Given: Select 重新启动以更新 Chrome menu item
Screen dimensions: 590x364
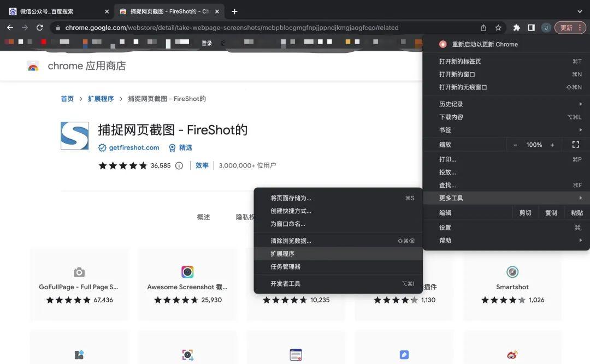Looking at the screenshot, I should tap(506, 44).
